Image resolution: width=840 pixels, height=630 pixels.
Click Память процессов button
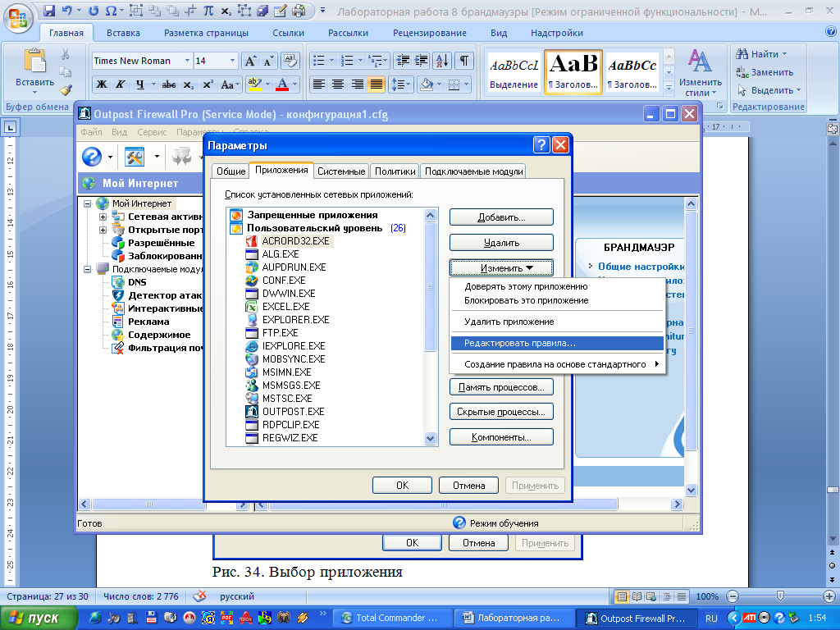501,387
